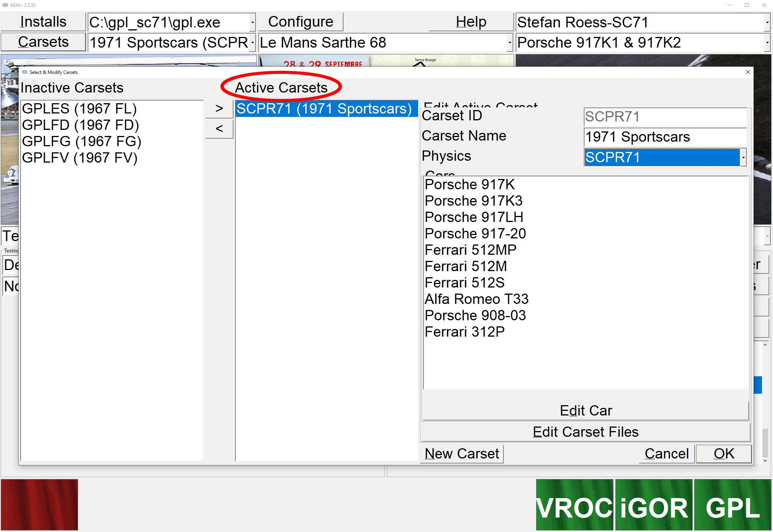Image resolution: width=773 pixels, height=532 pixels.
Task: Launch the VROC green tile
Action: [574, 505]
